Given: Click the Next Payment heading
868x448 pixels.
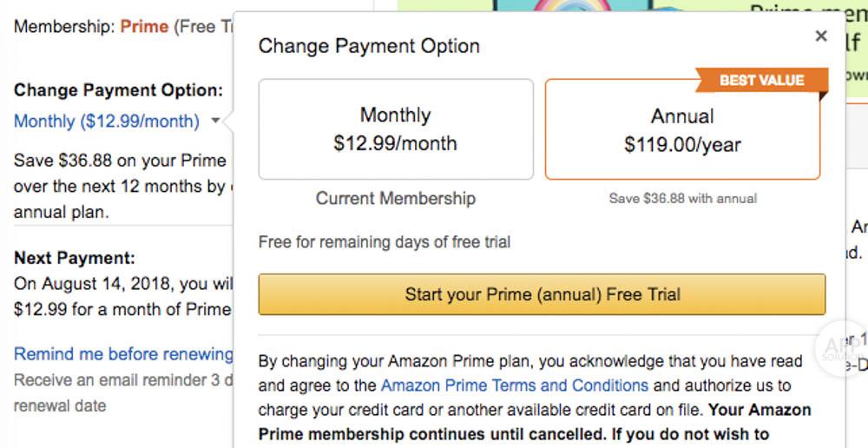Looking at the screenshot, I should [x=75, y=258].
